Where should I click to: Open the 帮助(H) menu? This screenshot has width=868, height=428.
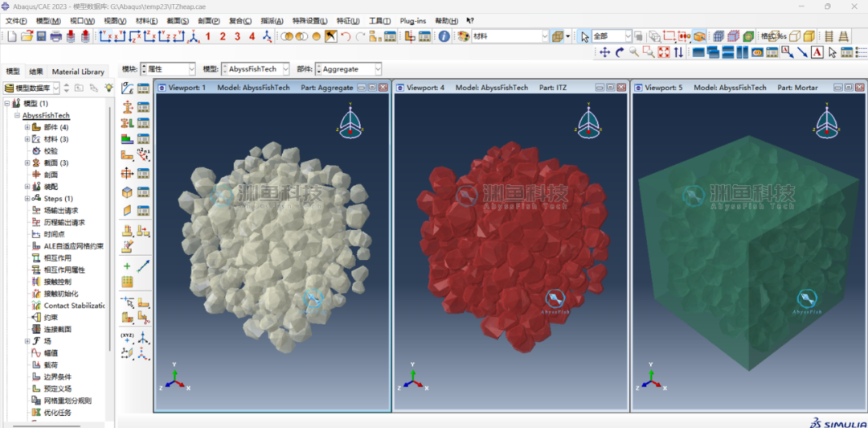click(x=446, y=21)
